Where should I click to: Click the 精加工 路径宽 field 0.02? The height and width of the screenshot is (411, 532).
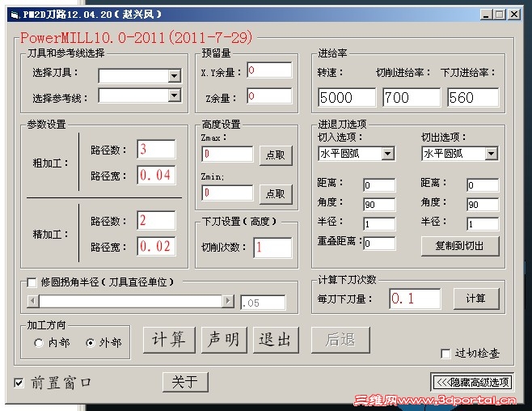[x=156, y=246]
